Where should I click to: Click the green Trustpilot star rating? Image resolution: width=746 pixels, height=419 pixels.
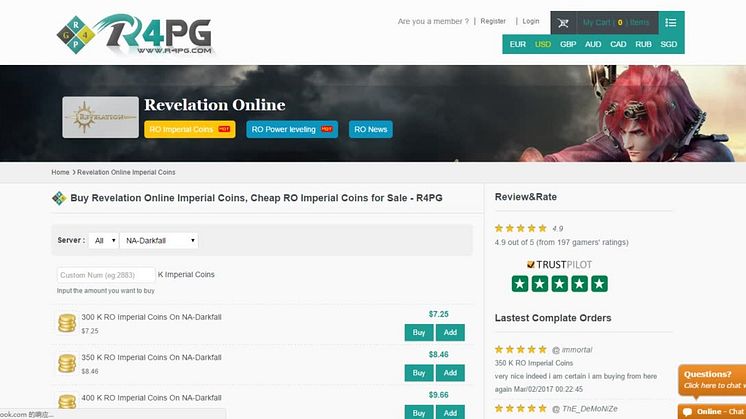[560, 284]
